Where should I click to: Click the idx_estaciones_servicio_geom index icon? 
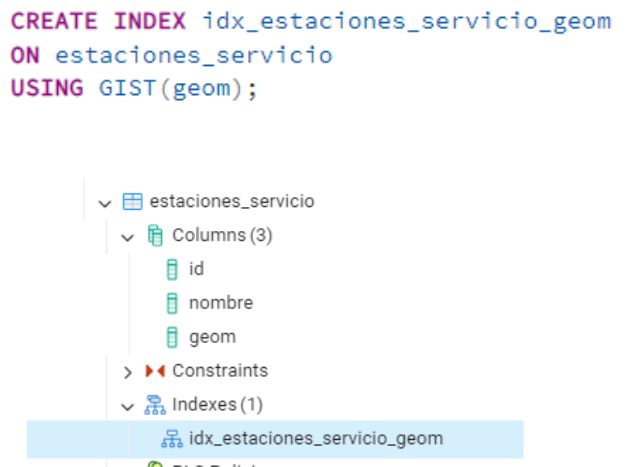tap(172, 439)
